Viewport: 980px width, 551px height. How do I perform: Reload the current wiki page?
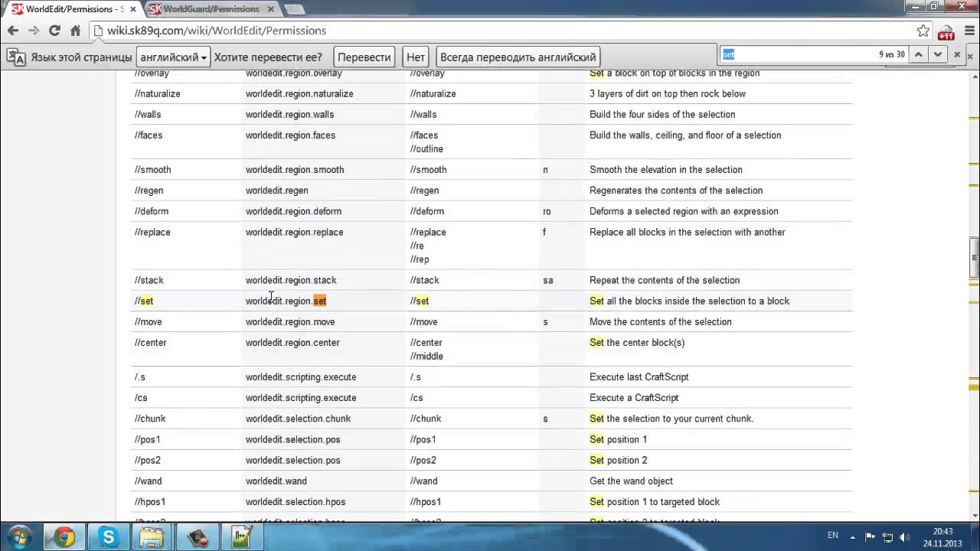[x=54, y=31]
